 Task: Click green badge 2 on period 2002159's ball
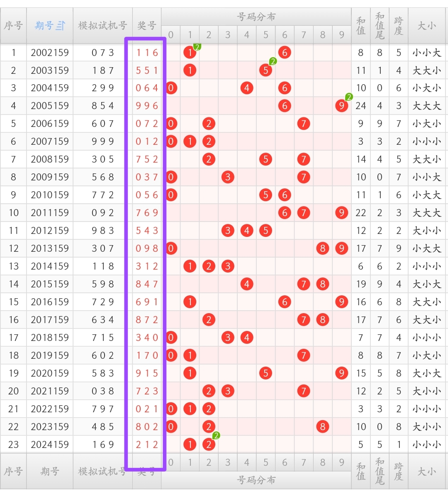click(x=197, y=47)
